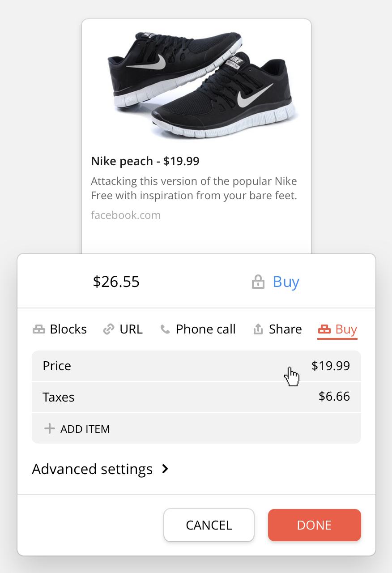Select the URL tab label
Image resolution: width=392 pixels, height=573 pixels.
point(131,329)
